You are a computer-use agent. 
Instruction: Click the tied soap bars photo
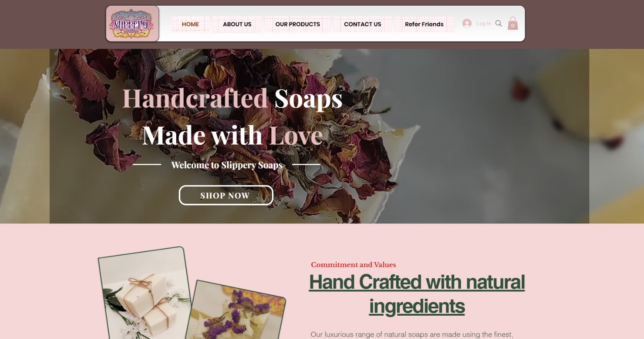(145, 294)
